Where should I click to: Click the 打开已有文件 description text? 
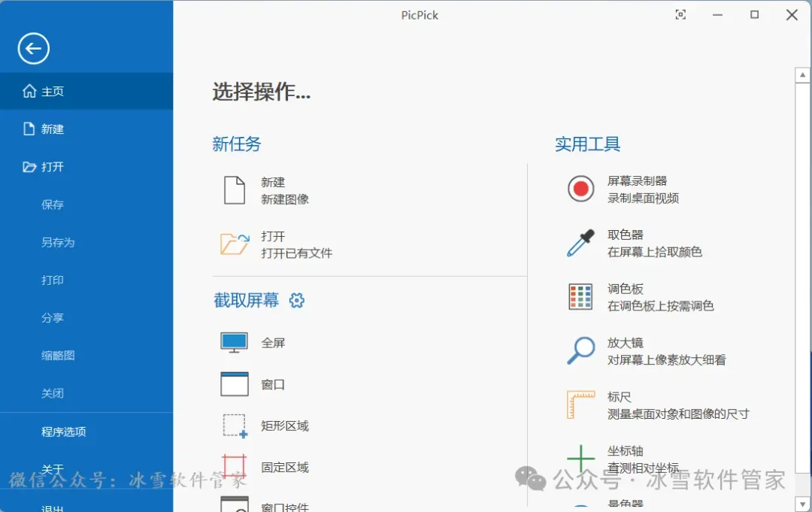click(x=297, y=253)
